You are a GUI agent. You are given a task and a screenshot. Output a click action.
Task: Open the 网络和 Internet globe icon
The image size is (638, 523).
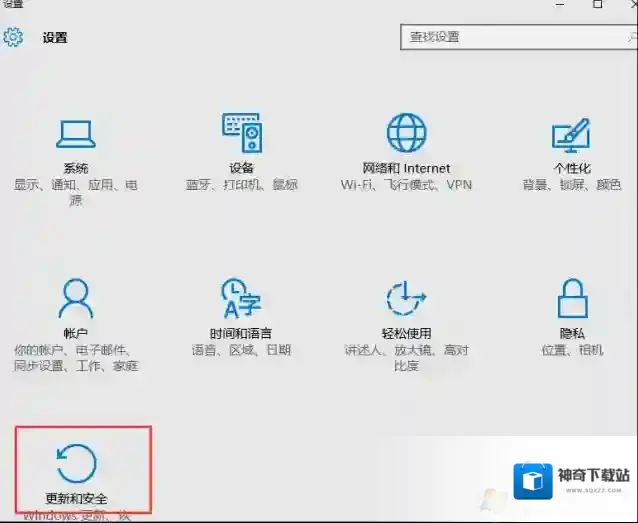tap(406, 133)
